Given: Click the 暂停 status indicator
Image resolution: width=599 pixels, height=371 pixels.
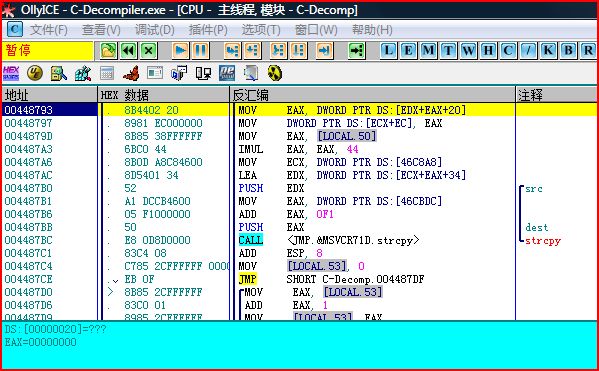Looking at the screenshot, I should coord(47,51).
